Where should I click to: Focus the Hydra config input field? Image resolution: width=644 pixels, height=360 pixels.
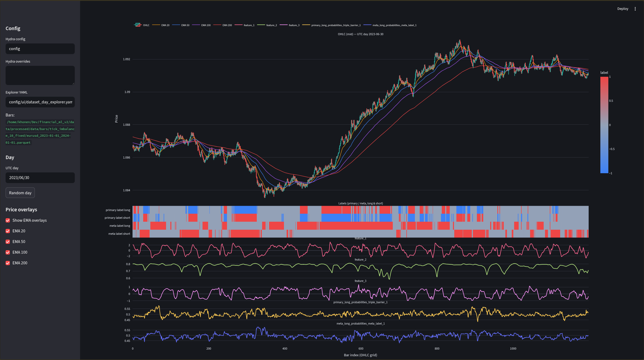[x=40, y=49]
